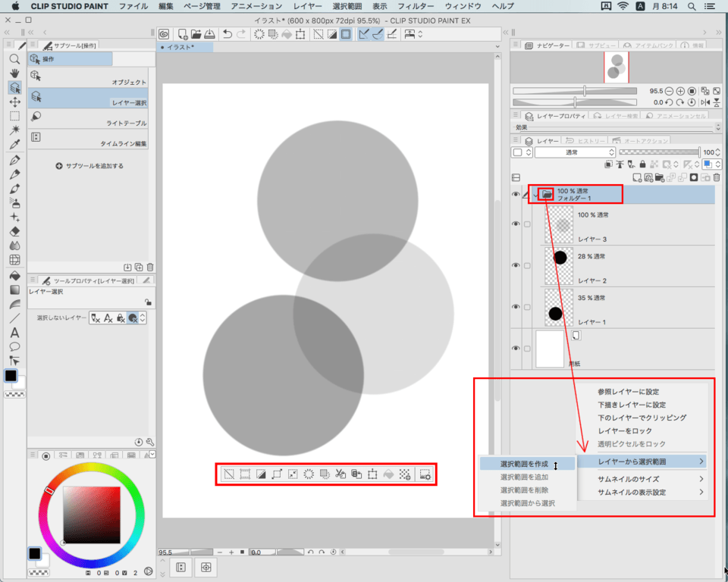The image size is (728, 582).
Task: Click the Navigator zoom slider
Action: click(575, 91)
